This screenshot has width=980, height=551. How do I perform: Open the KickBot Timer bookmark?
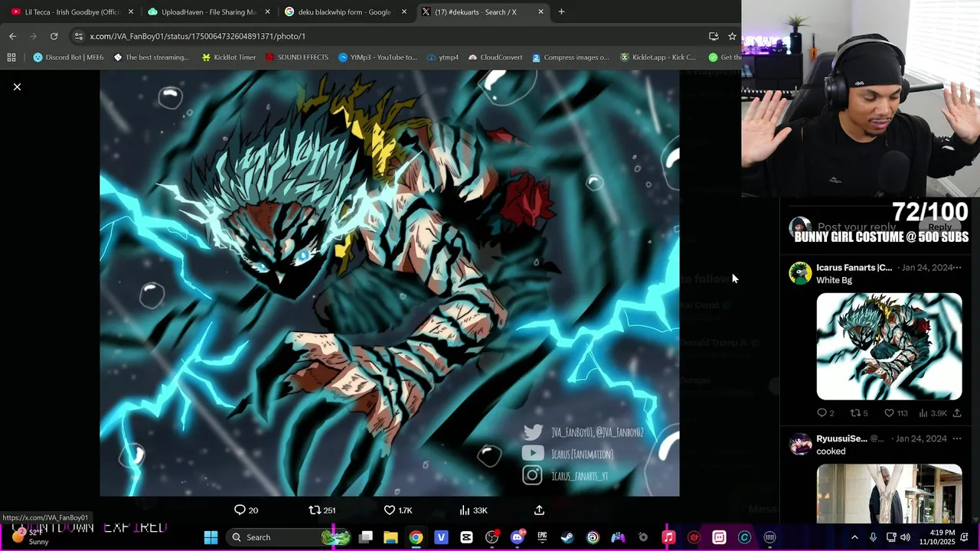coord(229,57)
